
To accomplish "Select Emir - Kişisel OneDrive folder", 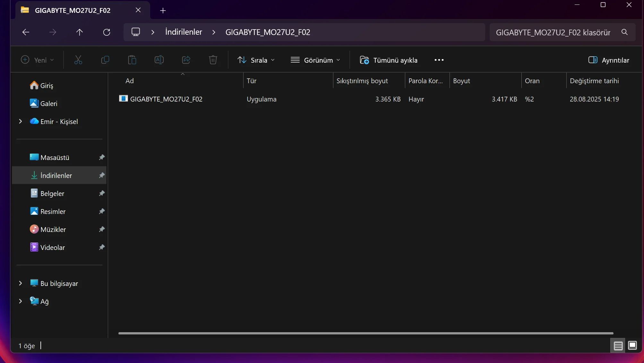I will point(59,121).
